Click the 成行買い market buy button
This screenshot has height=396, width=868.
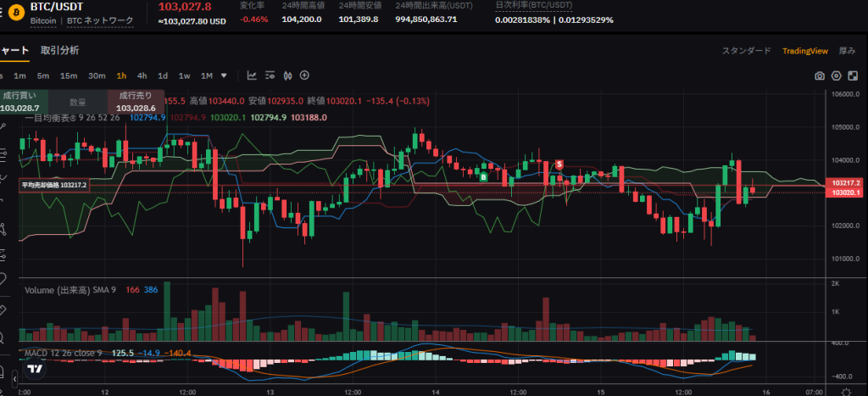[19, 102]
